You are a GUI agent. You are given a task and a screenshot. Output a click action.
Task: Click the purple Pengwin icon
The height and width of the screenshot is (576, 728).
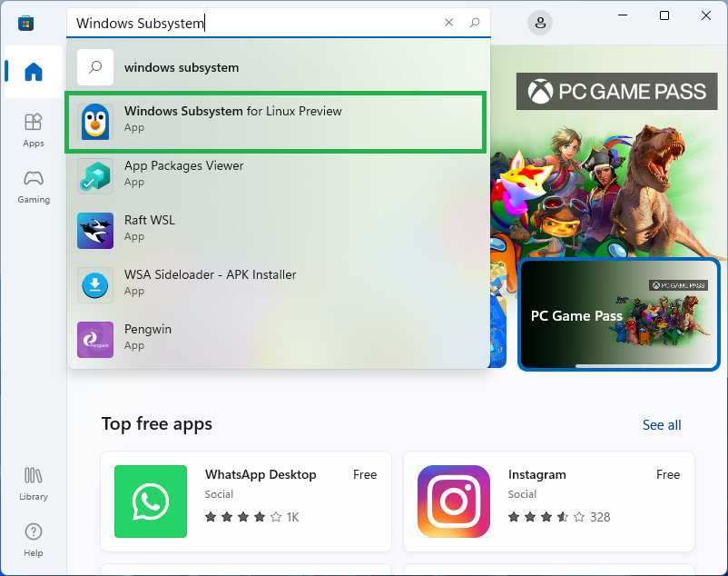(95, 340)
